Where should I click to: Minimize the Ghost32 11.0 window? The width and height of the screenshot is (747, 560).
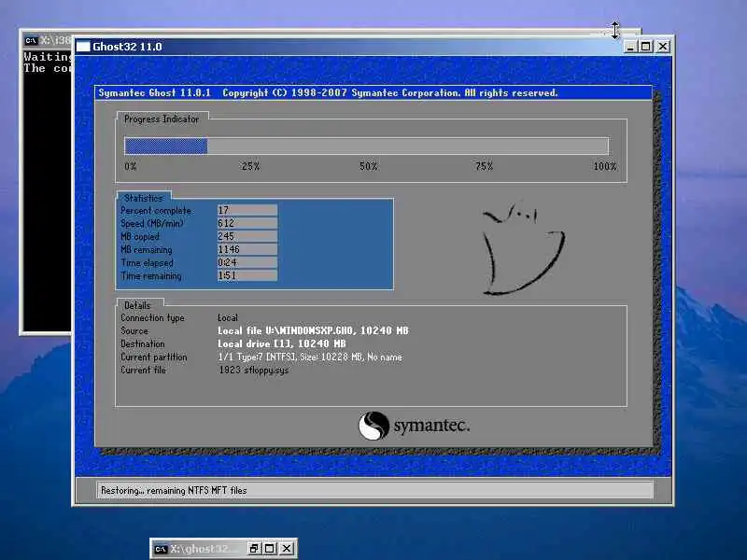coord(630,46)
